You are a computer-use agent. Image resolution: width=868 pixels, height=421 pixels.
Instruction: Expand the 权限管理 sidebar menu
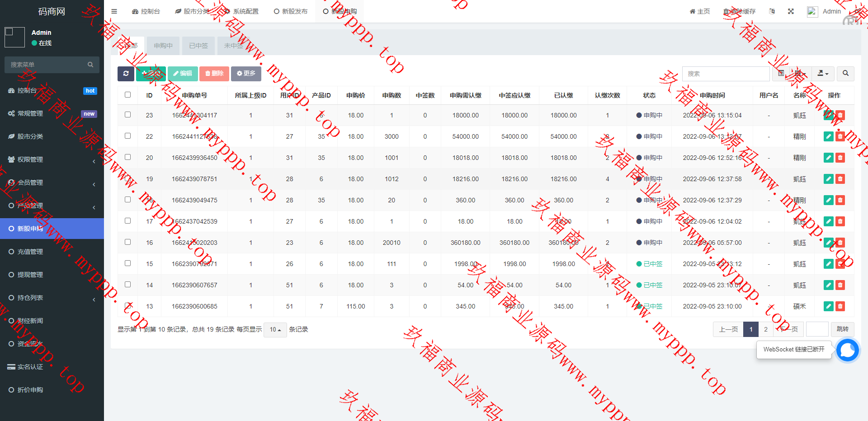(x=52, y=159)
